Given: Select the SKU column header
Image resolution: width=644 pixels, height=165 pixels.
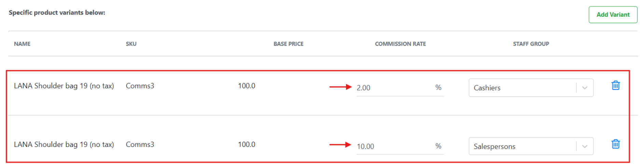Looking at the screenshot, I should pos(131,44).
